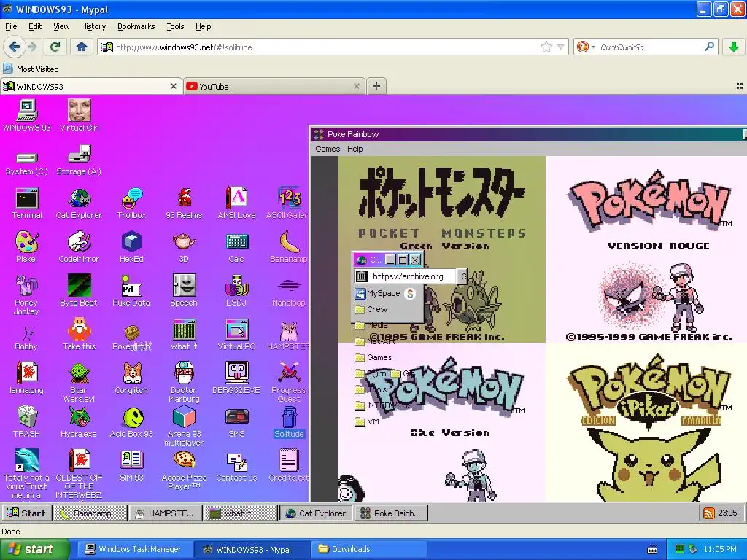Open the Puke Data icon

tap(131, 290)
